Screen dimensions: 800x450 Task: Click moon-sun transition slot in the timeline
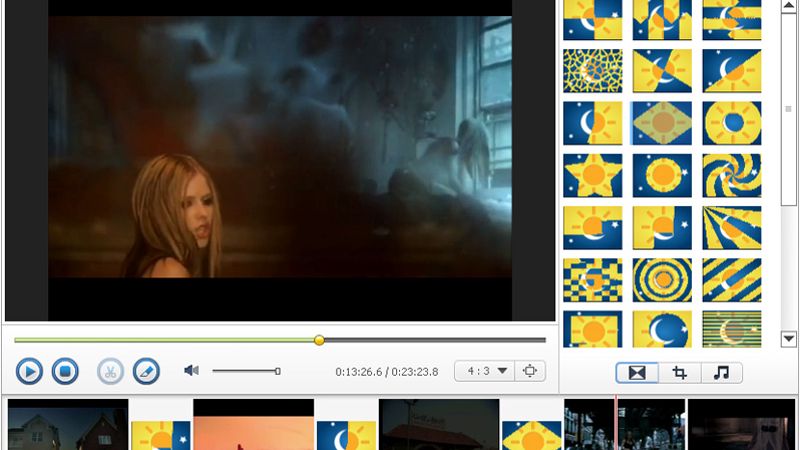coord(346,435)
